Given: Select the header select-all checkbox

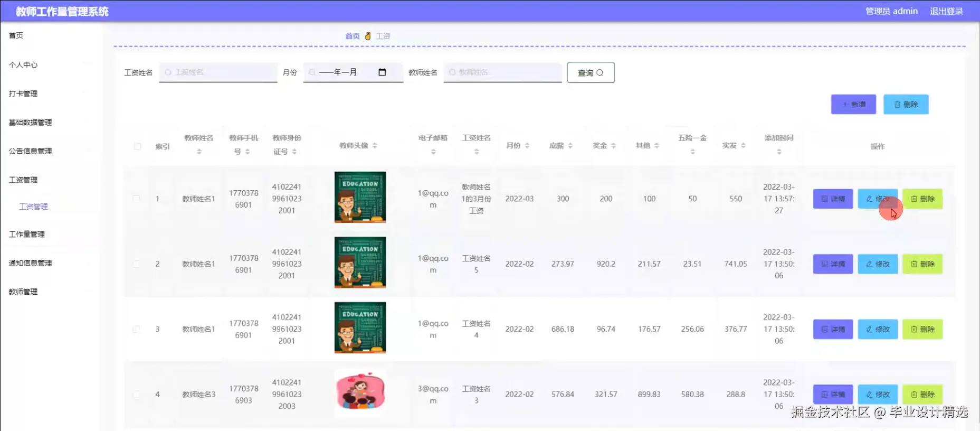Looking at the screenshot, I should click(x=137, y=146).
